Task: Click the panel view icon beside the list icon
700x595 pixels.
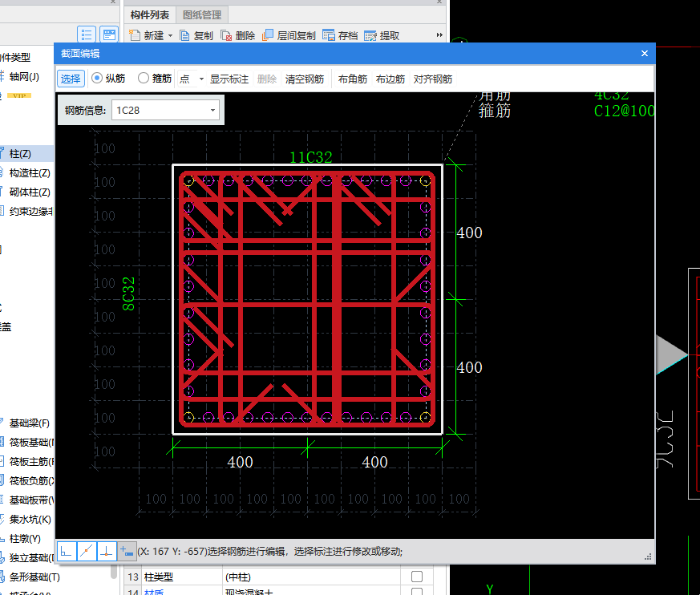Action: click(108, 34)
